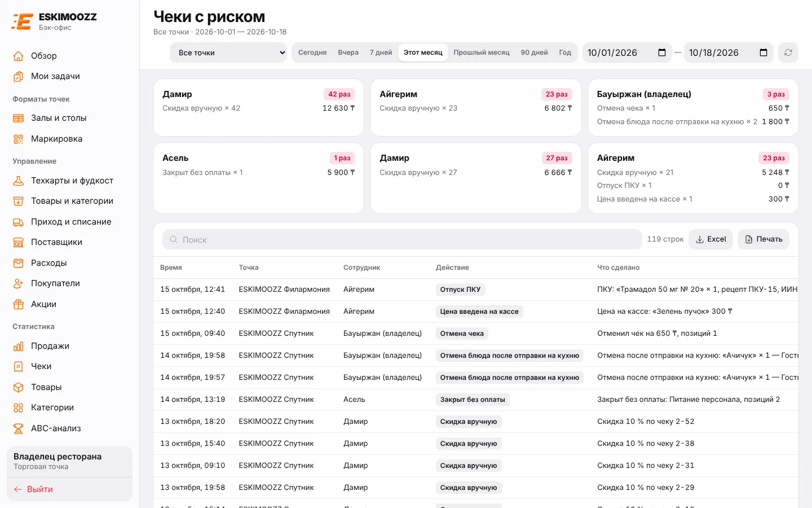Go to ABC-анализ page
Screen dimensions: 812x508
pyautogui.click(x=69, y=428)
